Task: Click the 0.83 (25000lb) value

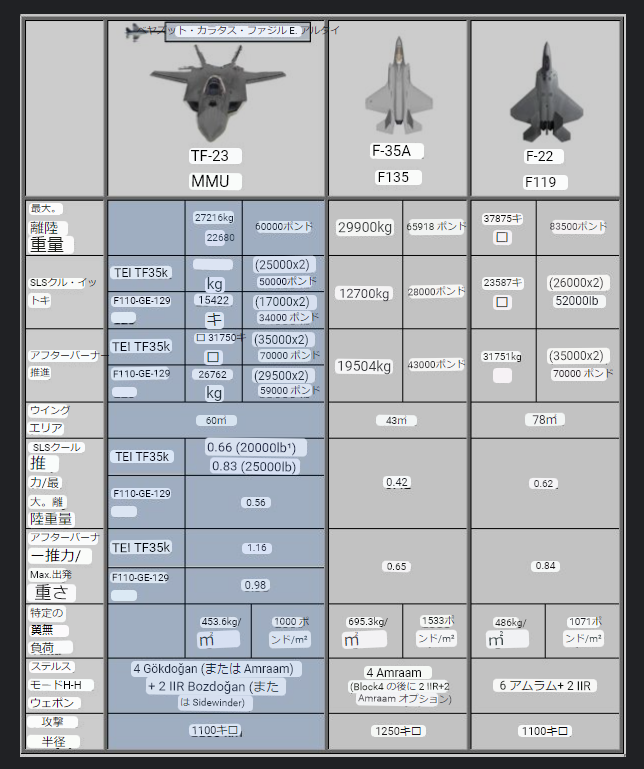Action: tap(254, 466)
